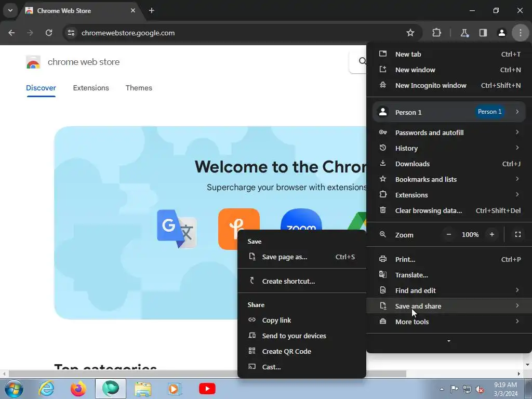Launch Firefox from the taskbar
Viewport: 532px width, 399px height.
click(x=78, y=389)
